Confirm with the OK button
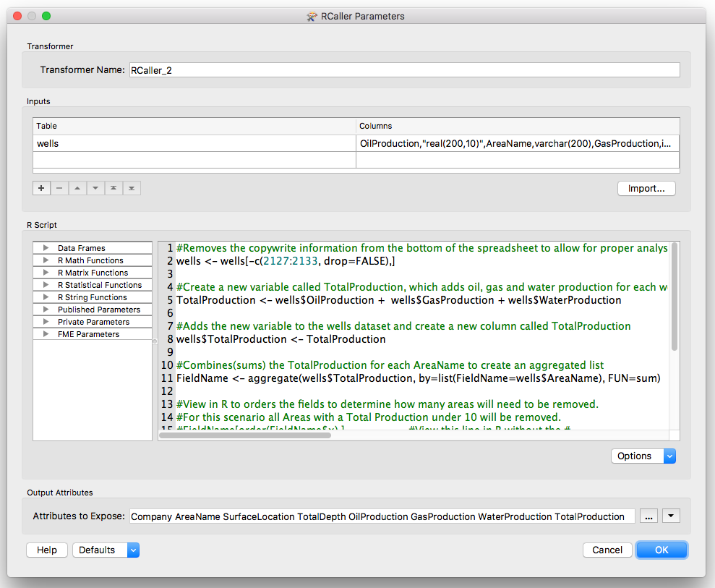 (x=662, y=550)
